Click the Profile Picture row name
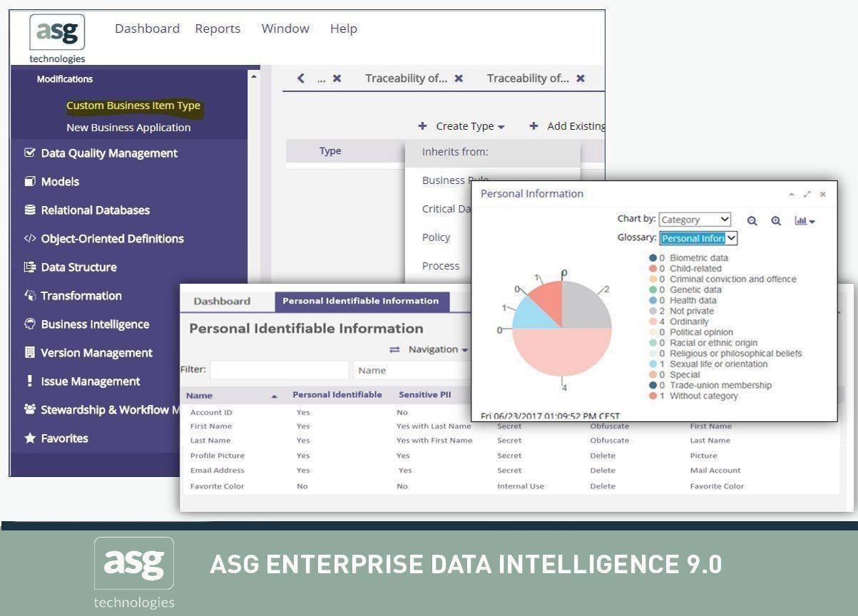The image size is (858, 616). click(x=218, y=456)
